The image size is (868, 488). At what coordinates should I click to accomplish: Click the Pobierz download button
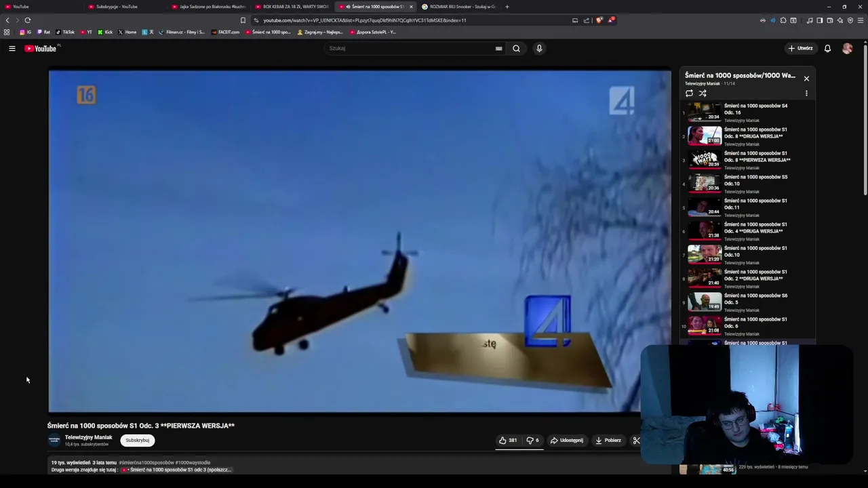point(608,441)
